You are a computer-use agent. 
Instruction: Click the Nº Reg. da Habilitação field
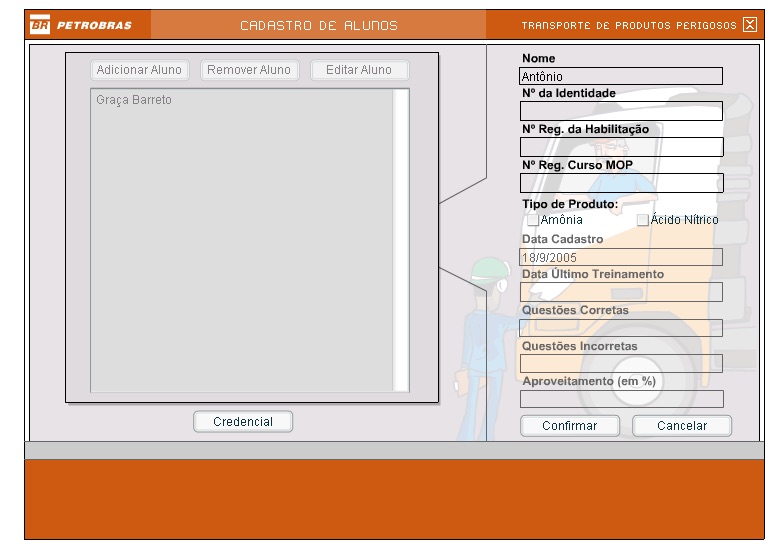[620, 147]
